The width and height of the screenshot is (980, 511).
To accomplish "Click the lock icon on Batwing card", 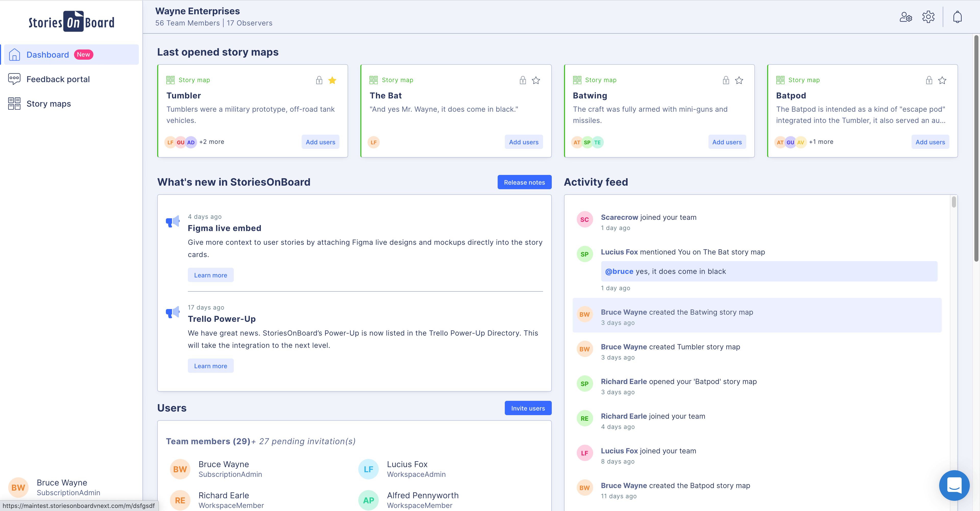I will [x=726, y=80].
